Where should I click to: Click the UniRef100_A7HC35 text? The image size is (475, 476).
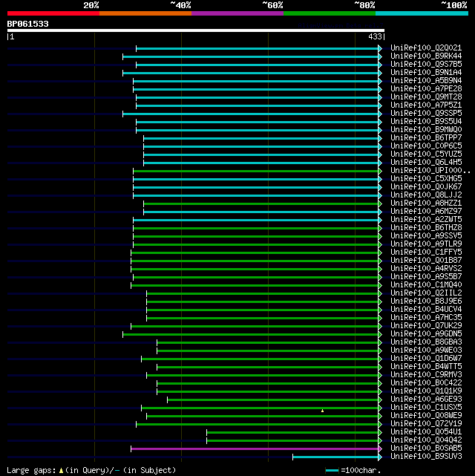(426, 318)
